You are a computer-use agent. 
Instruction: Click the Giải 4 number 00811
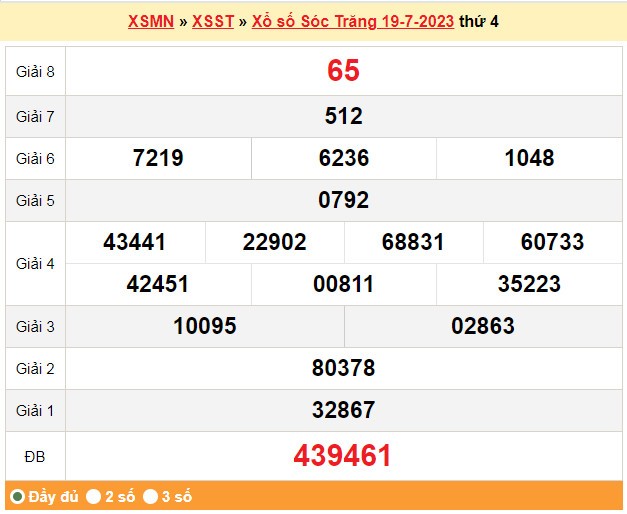(x=343, y=284)
